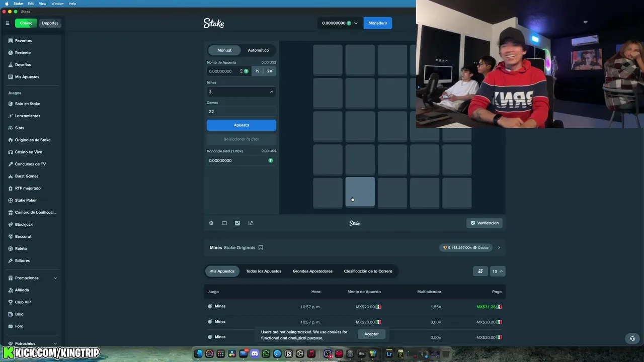This screenshot has width=644, height=362.
Task: Open the Window menu in menu bar
Action: [57, 4]
